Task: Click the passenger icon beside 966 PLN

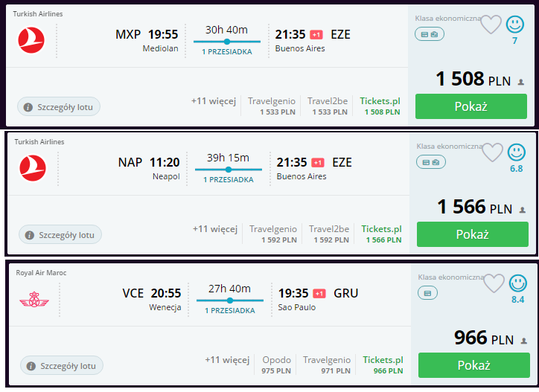Action: click(524, 341)
